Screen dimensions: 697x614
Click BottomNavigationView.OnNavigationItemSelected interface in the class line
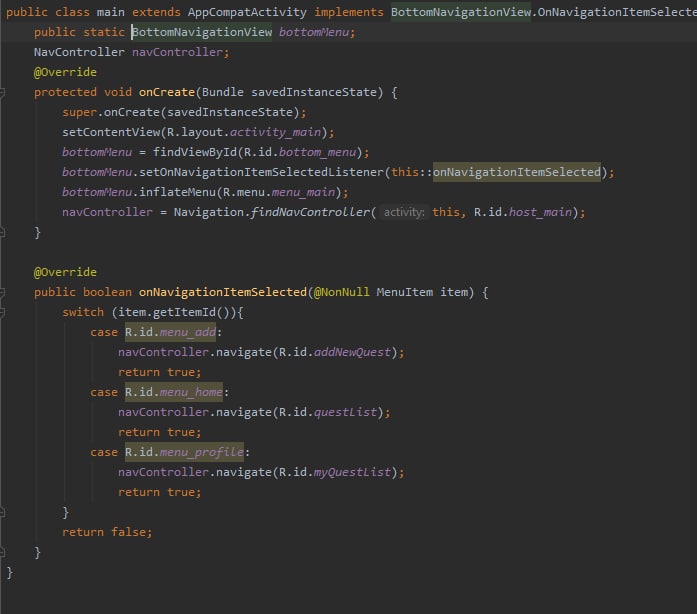[x=544, y=12]
